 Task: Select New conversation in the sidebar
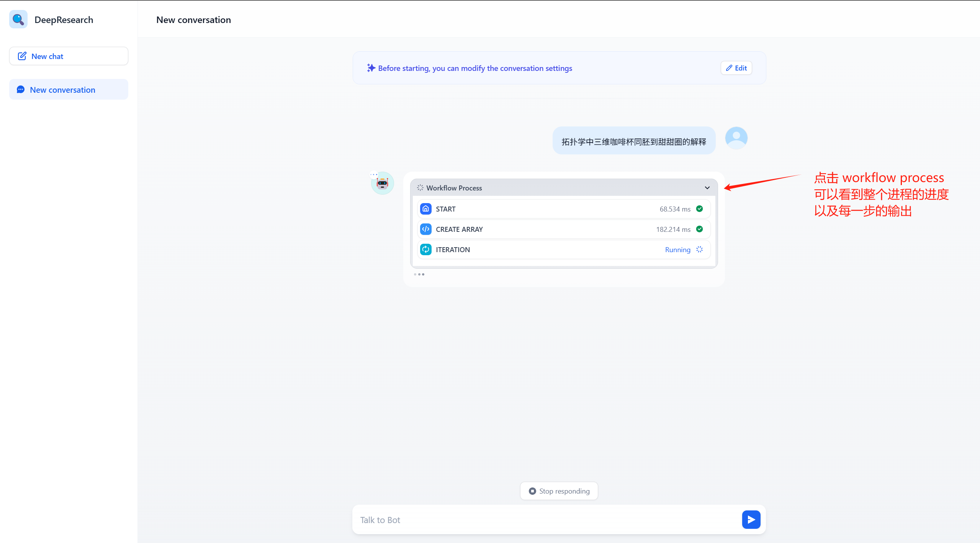click(69, 90)
